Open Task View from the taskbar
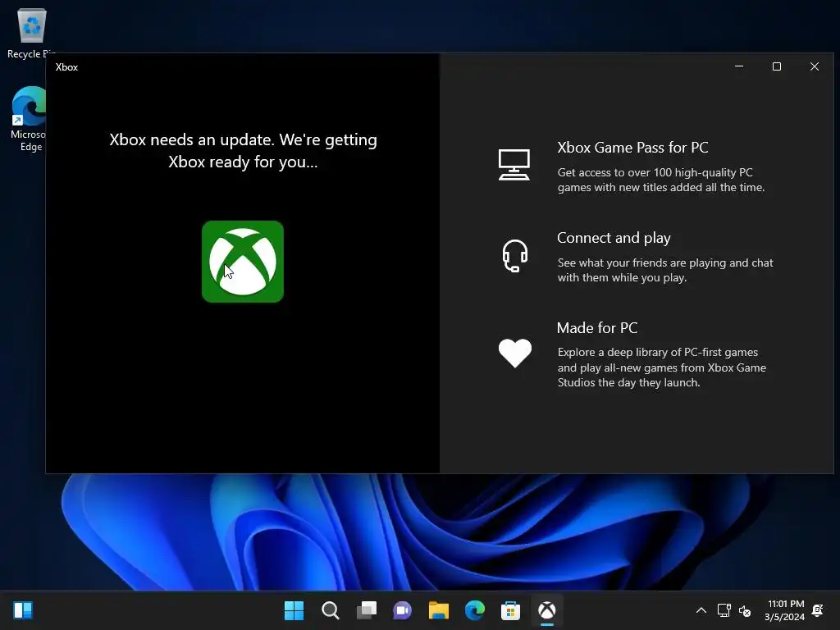 point(367,610)
